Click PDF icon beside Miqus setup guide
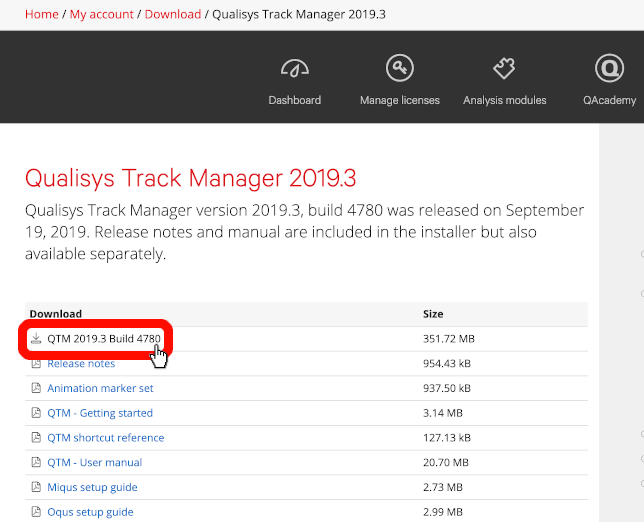Viewport: 644px width, 522px height. (x=36, y=487)
